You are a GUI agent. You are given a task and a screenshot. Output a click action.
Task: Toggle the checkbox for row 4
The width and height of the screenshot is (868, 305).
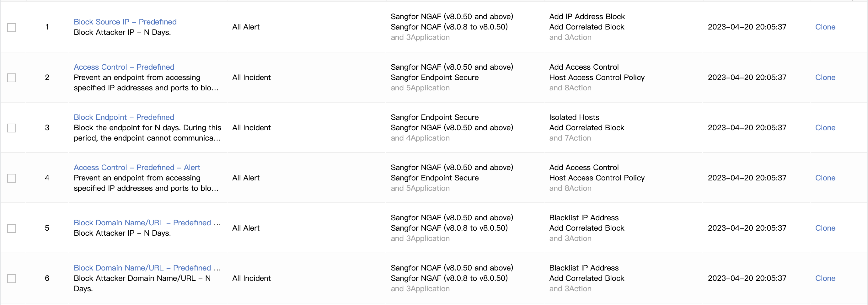pos(12,178)
